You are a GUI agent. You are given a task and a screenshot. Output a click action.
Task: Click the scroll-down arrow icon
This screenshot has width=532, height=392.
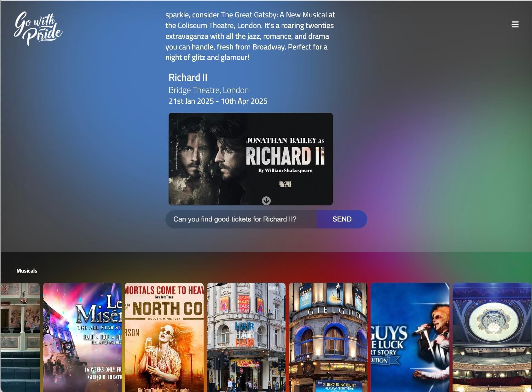[266, 201]
